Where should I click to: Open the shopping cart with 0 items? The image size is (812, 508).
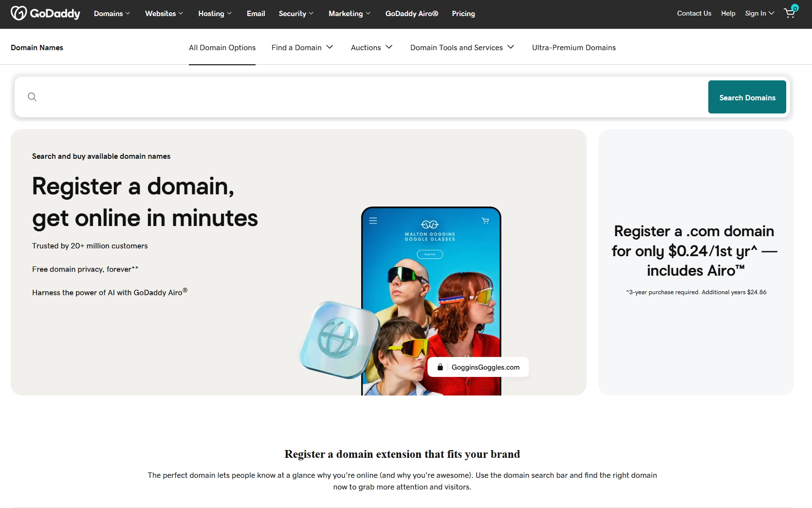[x=789, y=13]
